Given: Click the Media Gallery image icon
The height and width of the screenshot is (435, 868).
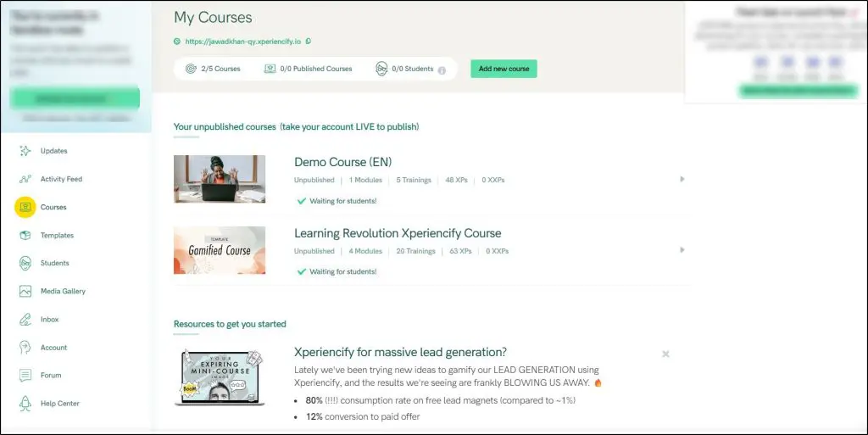Looking at the screenshot, I should click(25, 291).
